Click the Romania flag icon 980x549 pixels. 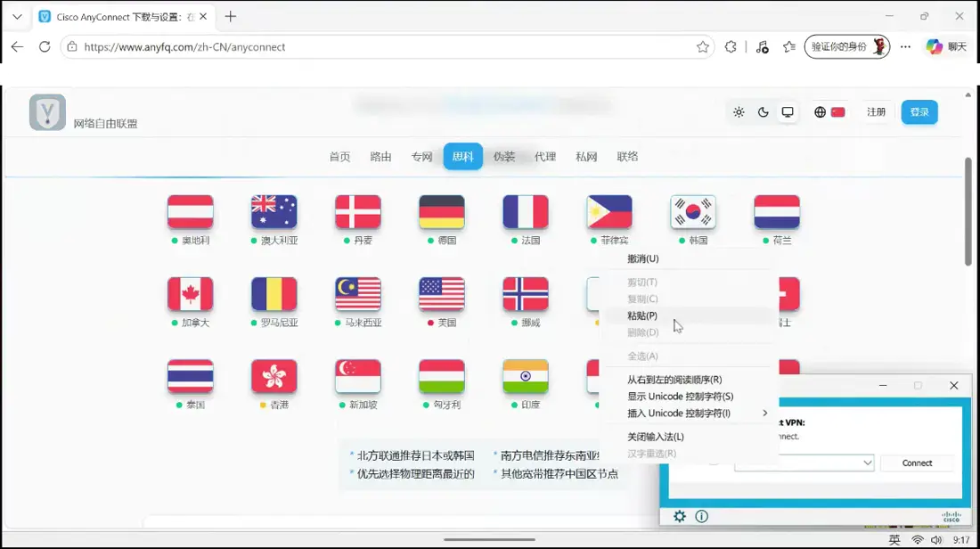(x=274, y=294)
